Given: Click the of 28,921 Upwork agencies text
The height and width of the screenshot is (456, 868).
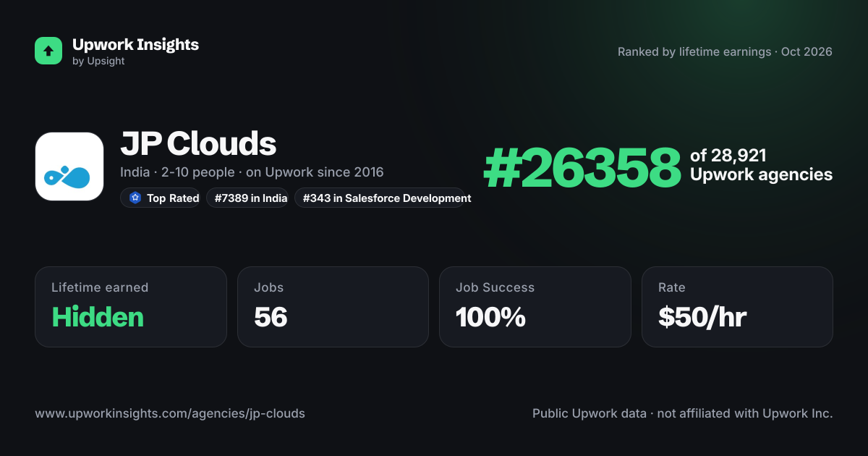Looking at the screenshot, I should [761, 165].
